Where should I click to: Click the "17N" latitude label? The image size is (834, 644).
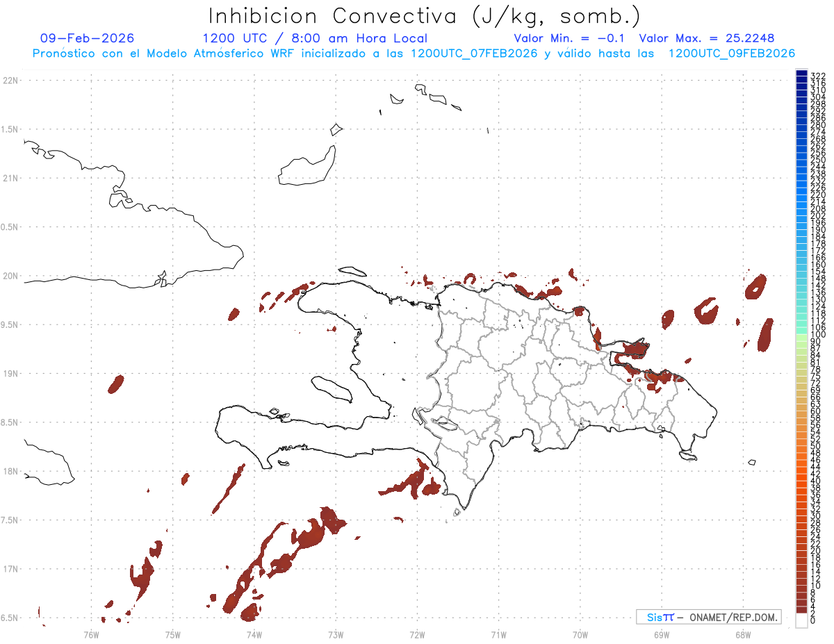(10, 569)
